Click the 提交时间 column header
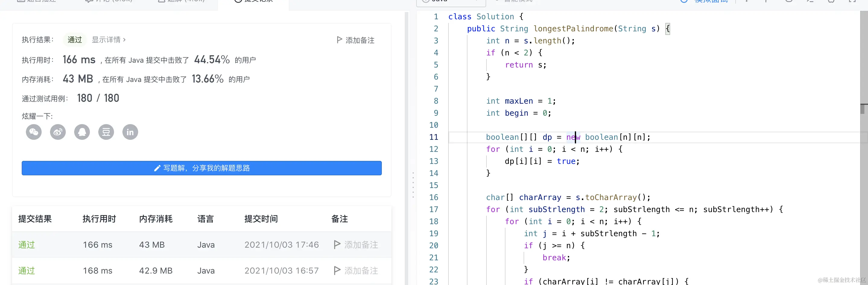Screen dimensions: 868x285 261,219
